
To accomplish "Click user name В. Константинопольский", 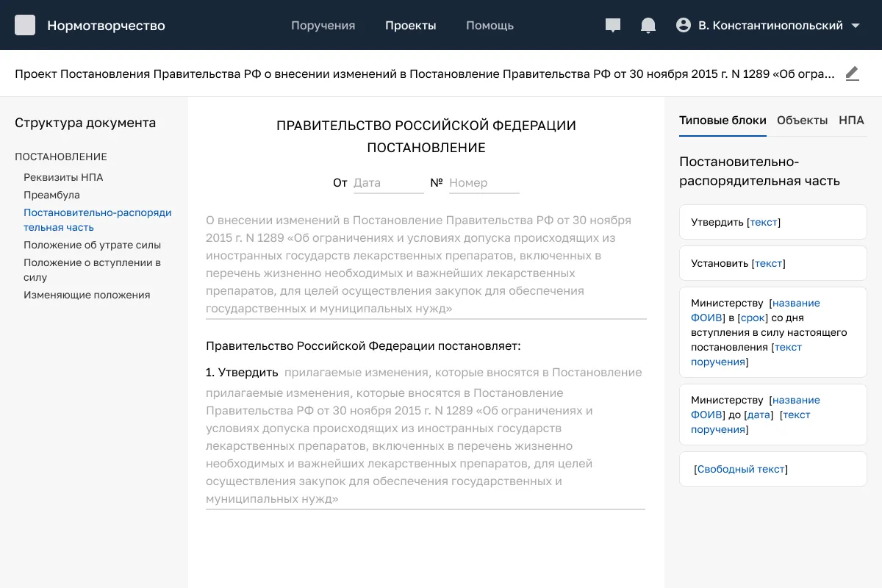I will coord(770,26).
